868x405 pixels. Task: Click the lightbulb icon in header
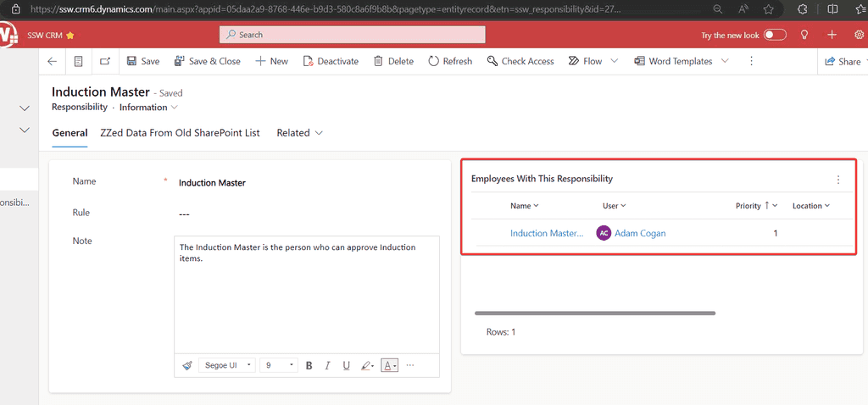coord(804,35)
